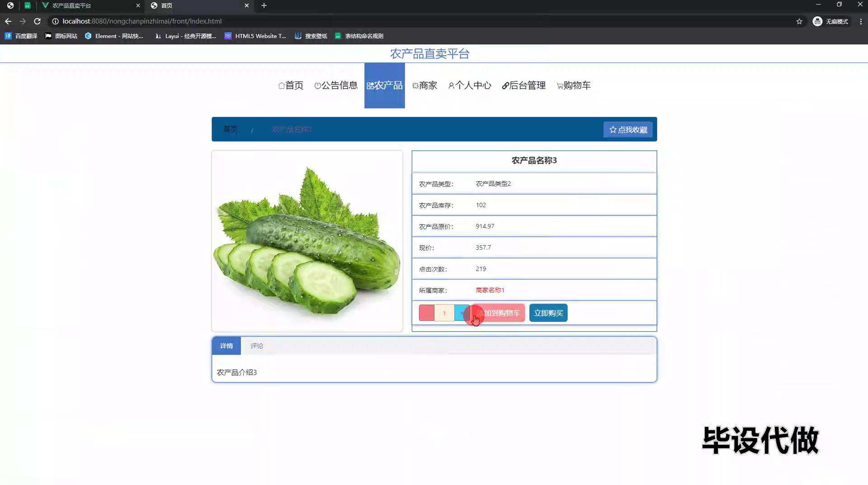The image size is (868, 485).
Task: Increase quantity with the plus stepper
Action: coord(462,313)
